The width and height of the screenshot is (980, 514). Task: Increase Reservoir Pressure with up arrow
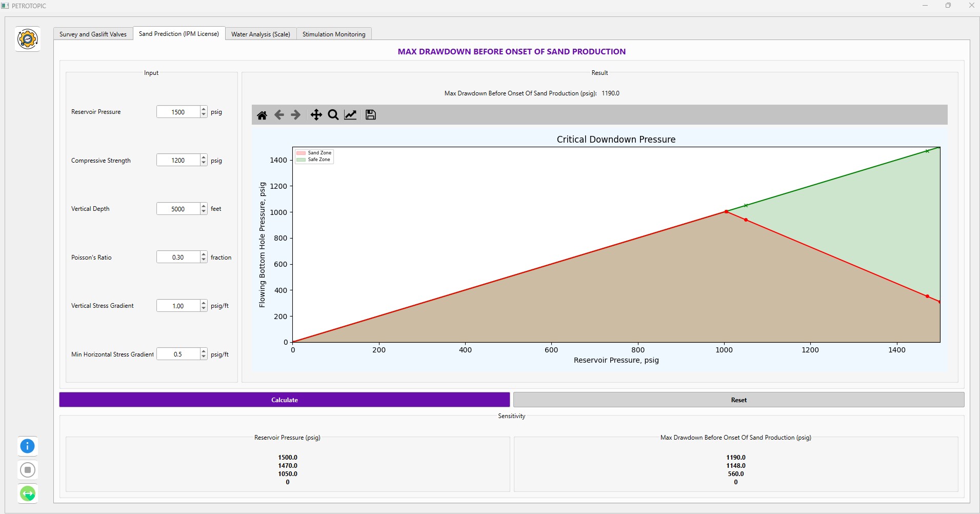click(x=204, y=109)
